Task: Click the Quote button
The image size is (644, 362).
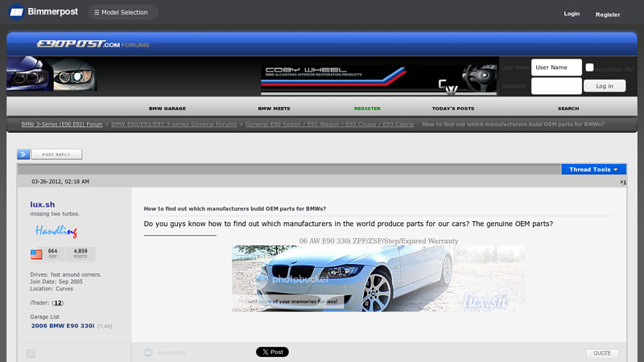Action: pyautogui.click(x=602, y=353)
